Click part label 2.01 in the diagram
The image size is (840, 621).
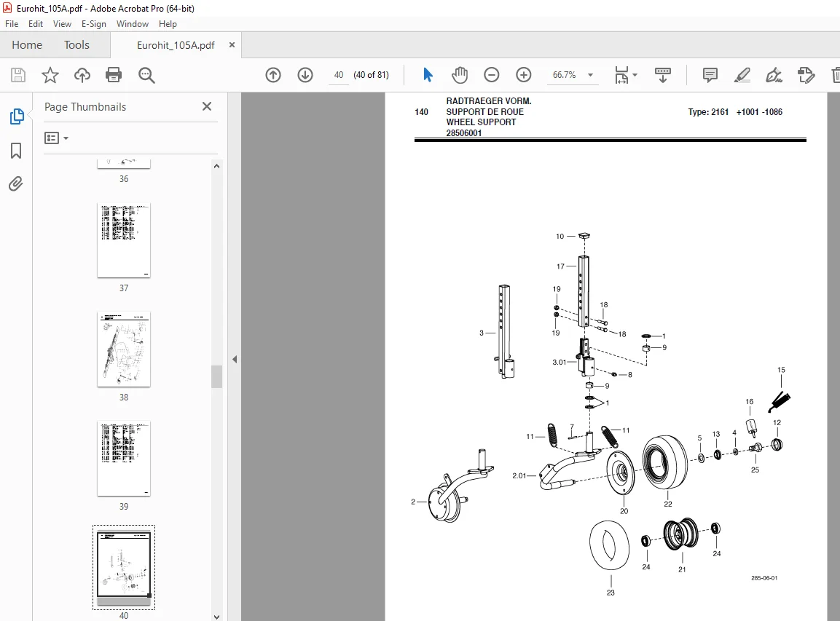pyautogui.click(x=519, y=475)
